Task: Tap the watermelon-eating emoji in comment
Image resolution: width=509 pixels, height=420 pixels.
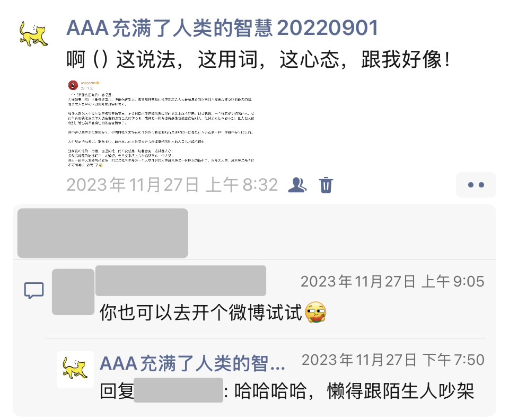Action: click(x=315, y=312)
